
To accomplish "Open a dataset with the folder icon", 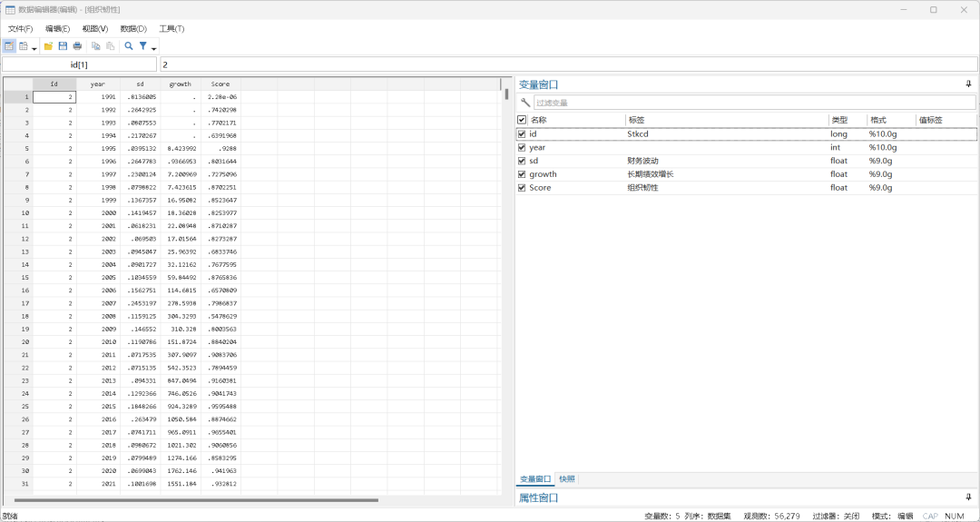I will [48, 46].
